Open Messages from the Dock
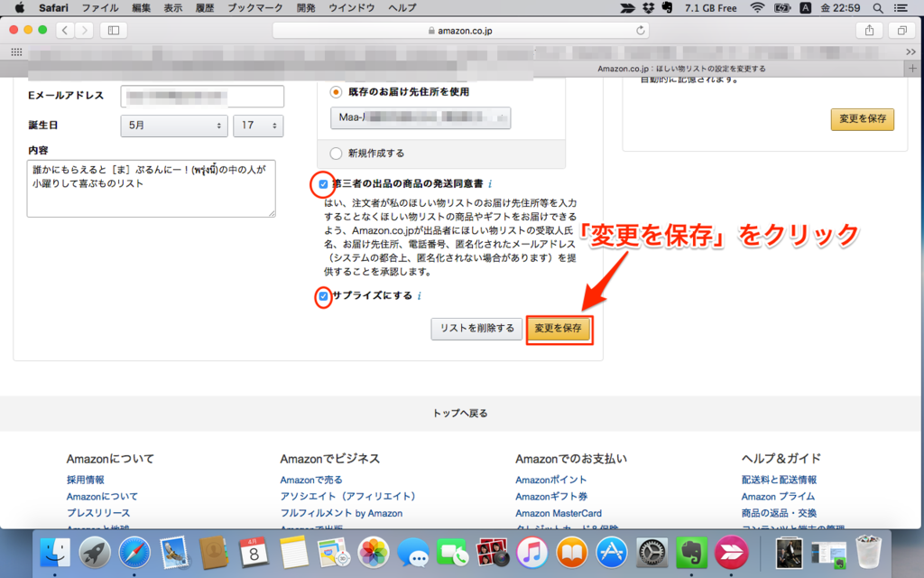924x578 pixels. [x=412, y=553]
